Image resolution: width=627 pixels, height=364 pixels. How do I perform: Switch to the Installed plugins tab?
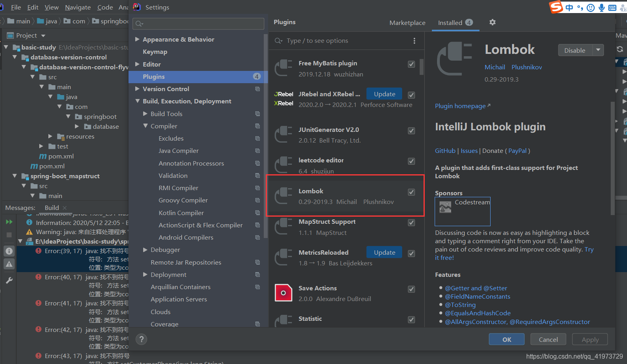[x=455, y=23]
